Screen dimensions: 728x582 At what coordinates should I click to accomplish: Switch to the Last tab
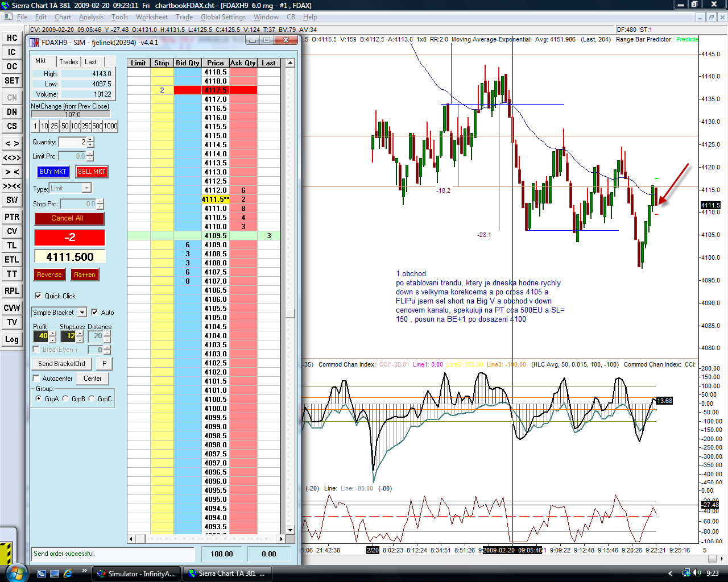click(91, 62)
